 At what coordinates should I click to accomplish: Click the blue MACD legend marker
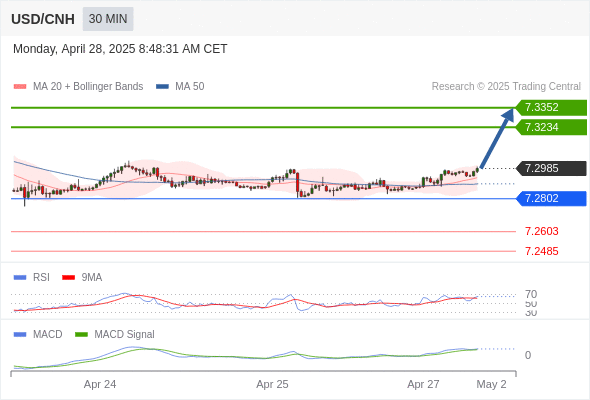(x=20, y=335)
